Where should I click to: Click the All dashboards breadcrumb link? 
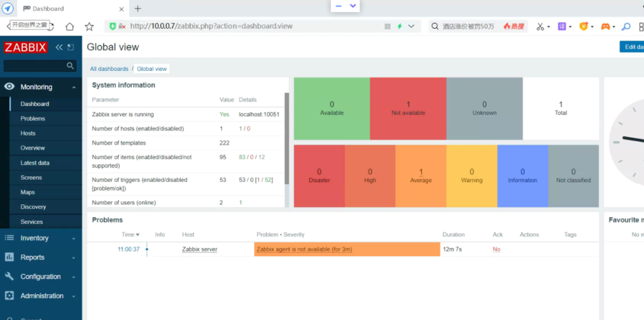click(109, 69)
